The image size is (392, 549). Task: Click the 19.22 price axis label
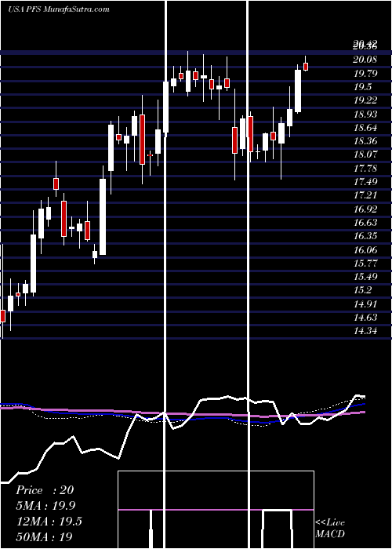365,100
